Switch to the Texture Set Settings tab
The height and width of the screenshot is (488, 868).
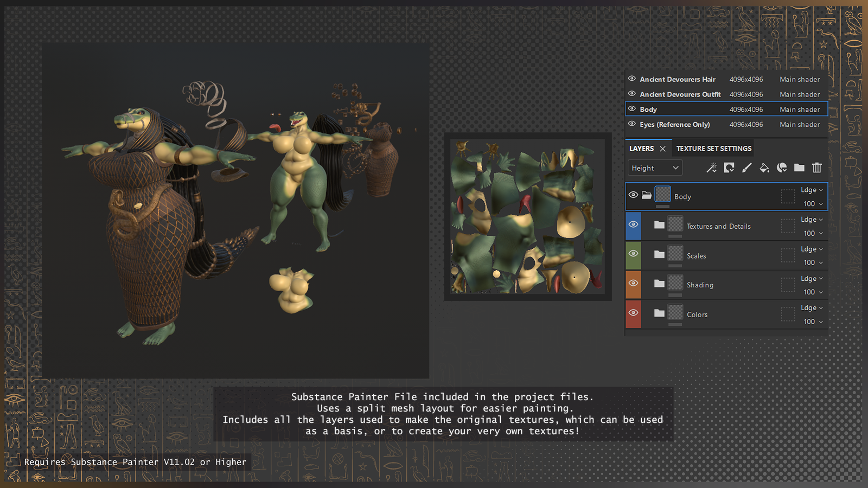point(713,149)
